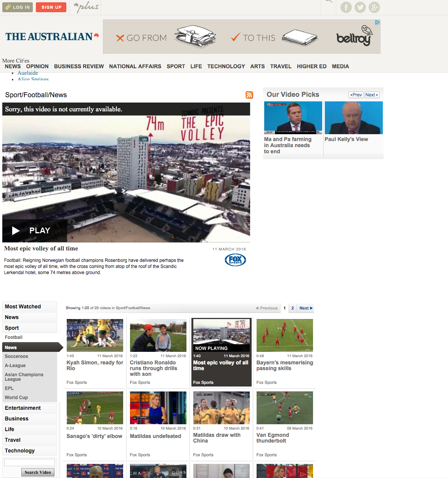Open Sanago's 'dirty' elbow video thumbnail
Image resolution: width=448 pixels, height=478 pixels.
95,408
